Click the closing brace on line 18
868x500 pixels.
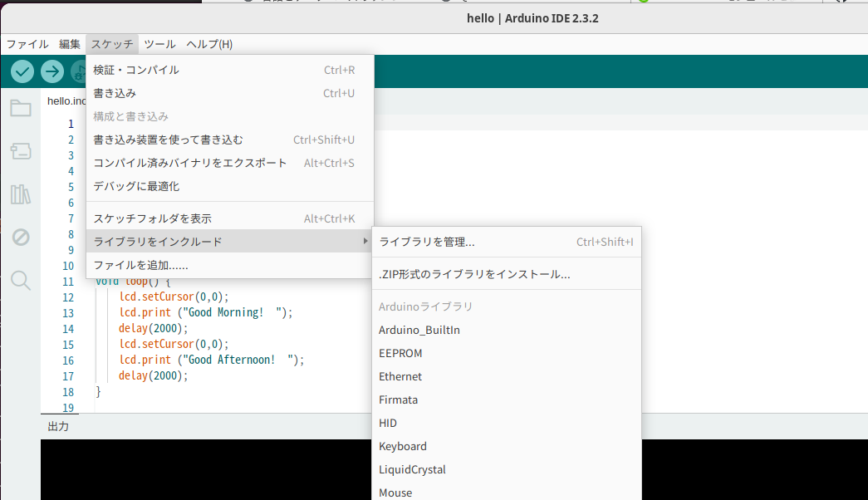pyautogui.click(x=99, y=392)
